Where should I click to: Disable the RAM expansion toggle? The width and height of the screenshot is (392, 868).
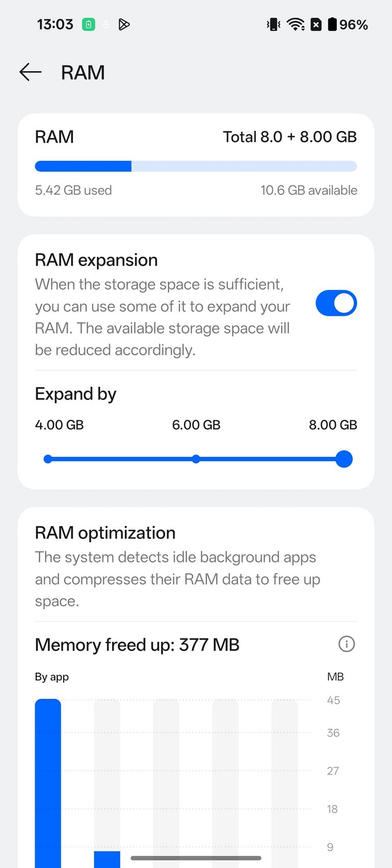click(x=336, y=303)
